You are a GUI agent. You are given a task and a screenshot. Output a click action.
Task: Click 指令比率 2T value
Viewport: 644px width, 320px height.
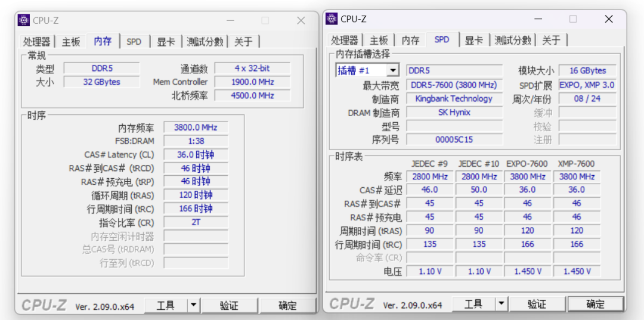coord(196,222)
